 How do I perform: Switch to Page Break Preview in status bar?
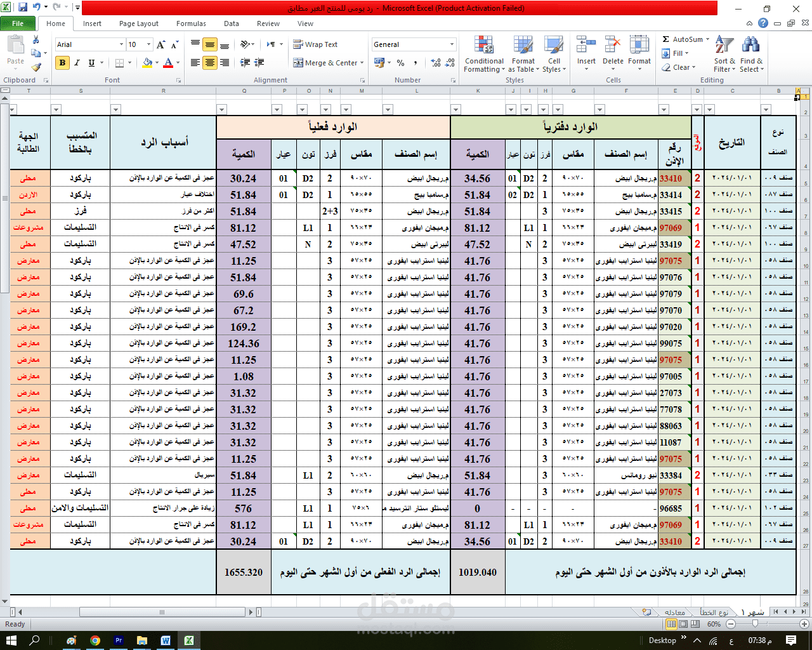point(695,624)
